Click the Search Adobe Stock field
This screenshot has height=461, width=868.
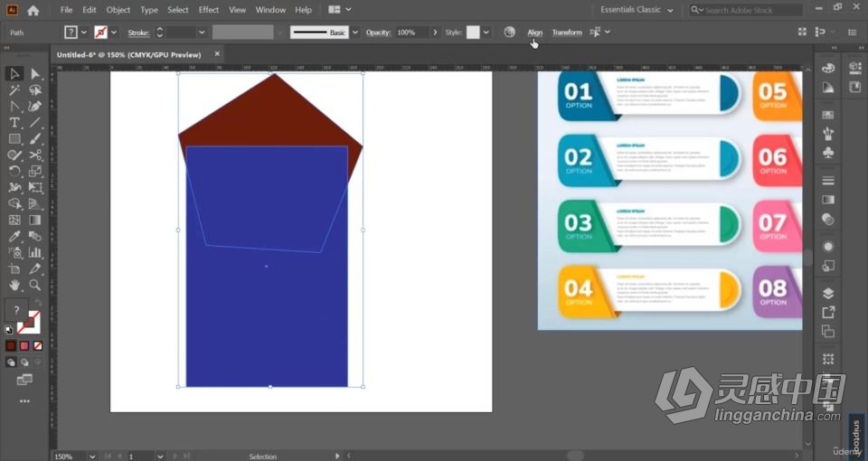point(746,10)
